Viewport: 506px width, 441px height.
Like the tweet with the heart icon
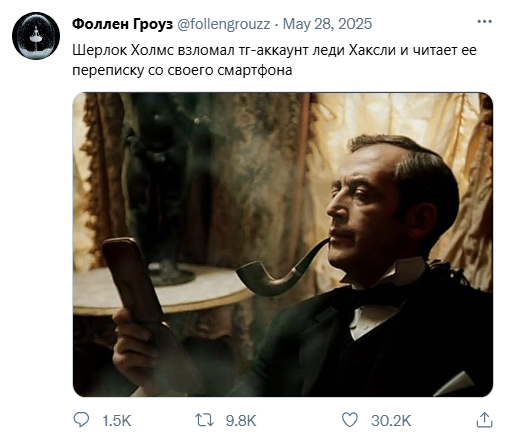pyautogui.click(x=350, y=420)
